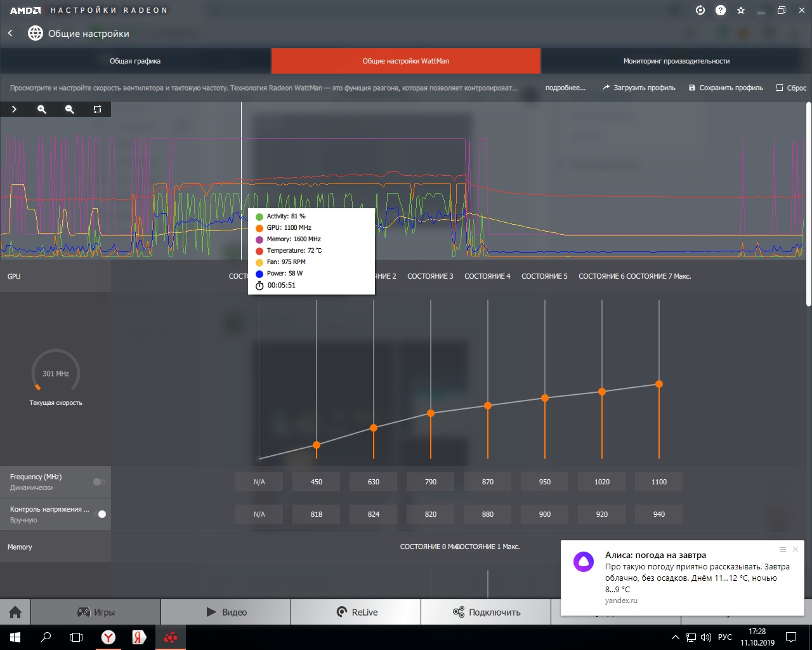Screen dimensions: 812x650
Task: Click the frequency field showing 870
Action: click(x=488, y=482)
